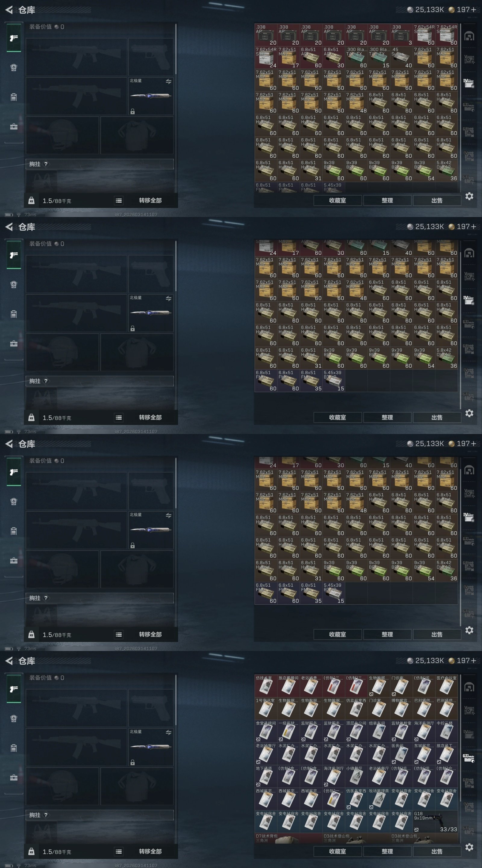Pick the .45 Super ammo box with 40 rounds
The width and height of the screenshot is (482, 868).
coord(402,58)
